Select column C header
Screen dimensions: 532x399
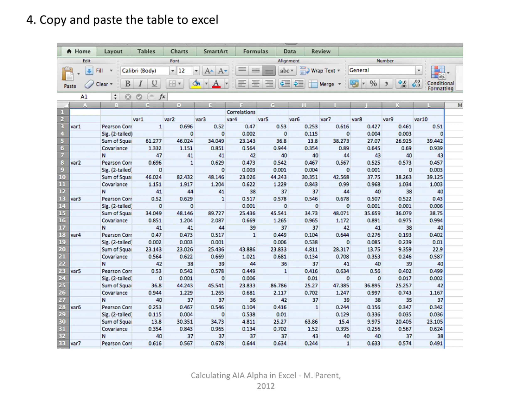click(x=147, y=105)
